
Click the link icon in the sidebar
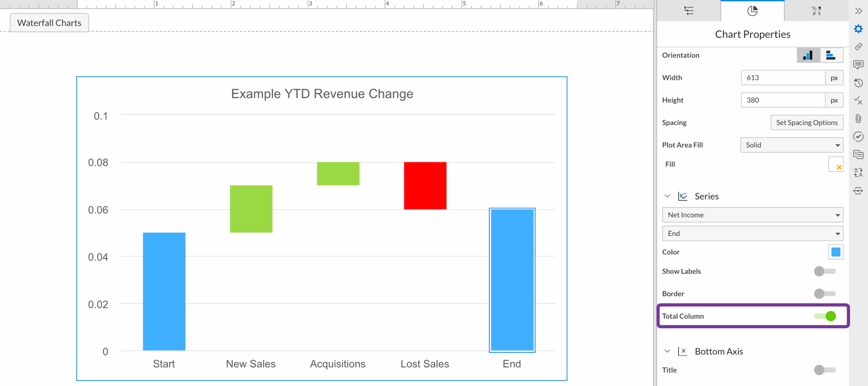point(858,47)
